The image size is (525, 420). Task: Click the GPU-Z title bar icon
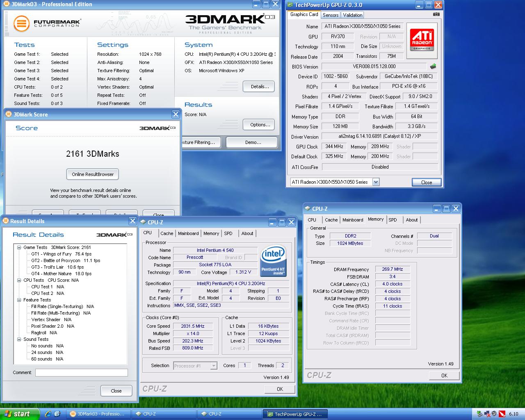290,5
